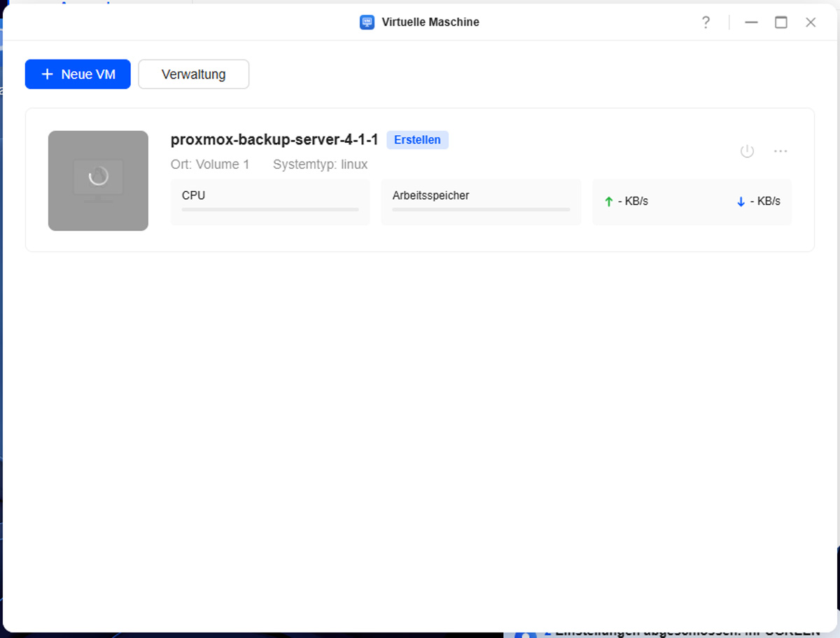Close the Virtuelle Maschine window
840x638 pixels.
811,22
